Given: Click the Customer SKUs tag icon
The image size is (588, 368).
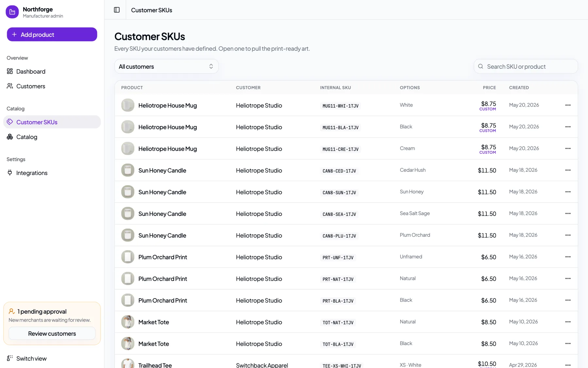Looking at the screenshot, I should (x=10, y=122).
